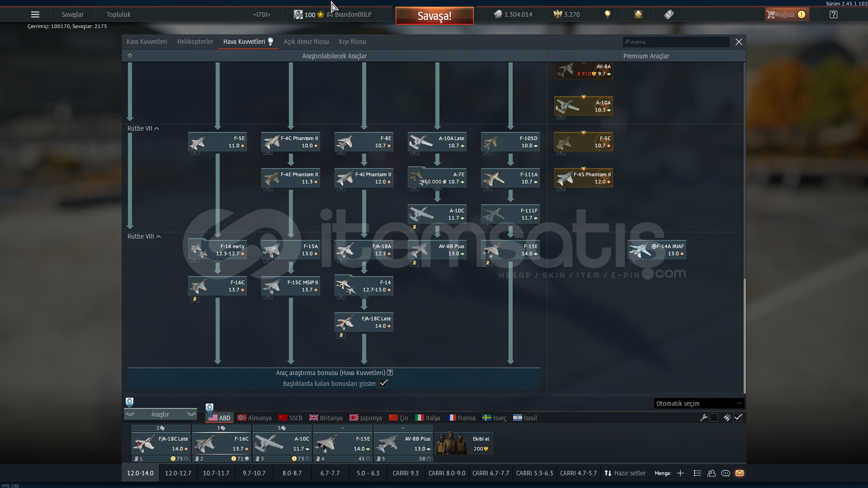This screenshot has width=868, height=488.
Task: Click the ammo auto-refill slash icon
Action: pos(727,418)
